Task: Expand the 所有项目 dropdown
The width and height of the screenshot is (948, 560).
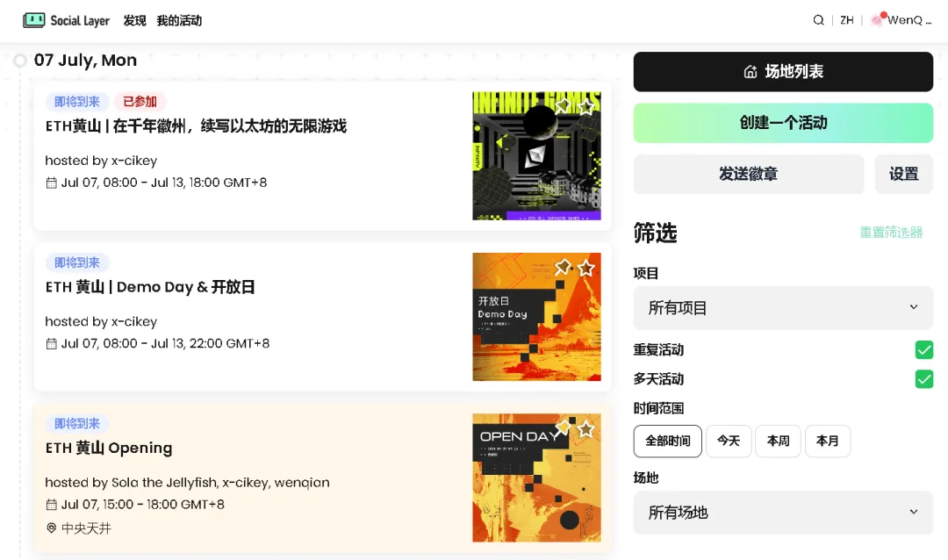Action: click(x=783, y=308)
